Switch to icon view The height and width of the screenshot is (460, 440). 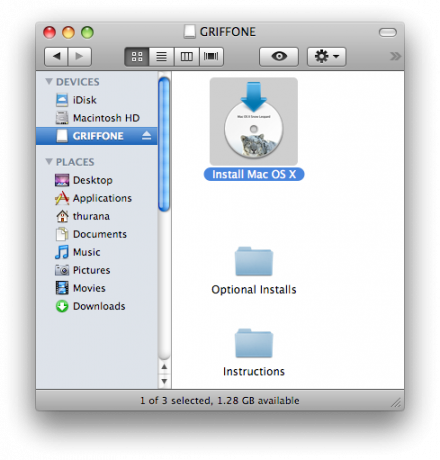pyautogui.click(x=137, y=56)
